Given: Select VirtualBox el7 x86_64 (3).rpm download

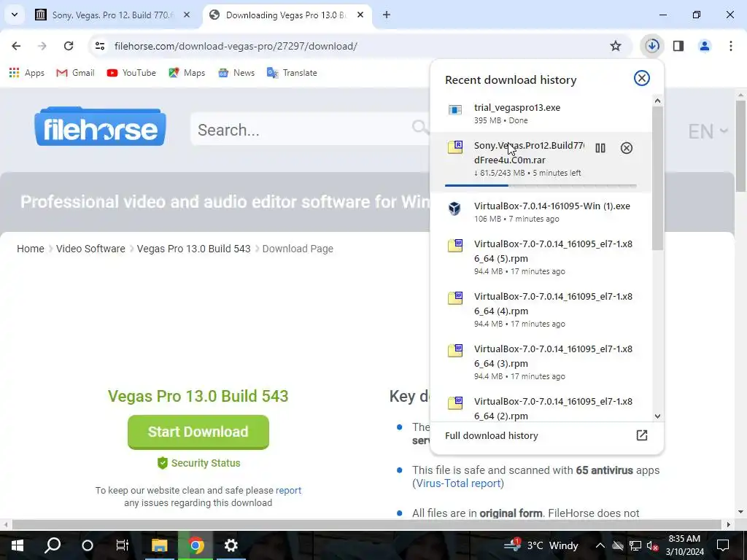Looking at the screenshot, I should click(x=541, y=362).
